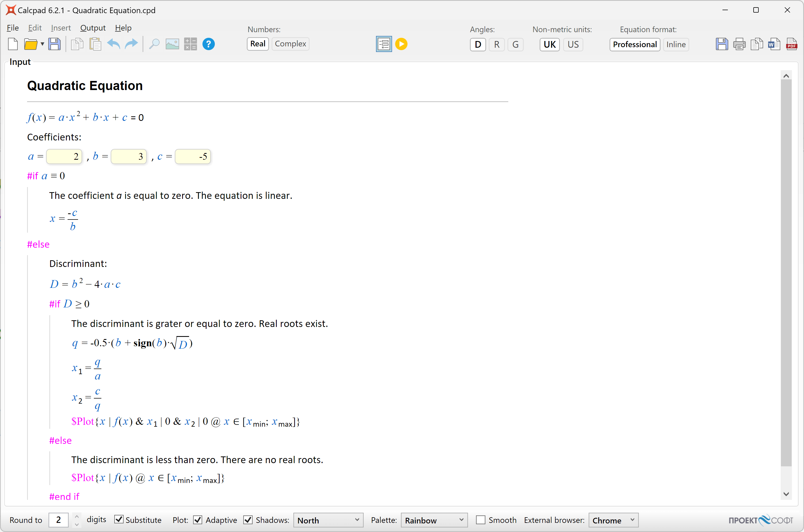The width and height of the screenshot is (804, 532).
Task: Open Calcpad help
Action: point(208,44)
